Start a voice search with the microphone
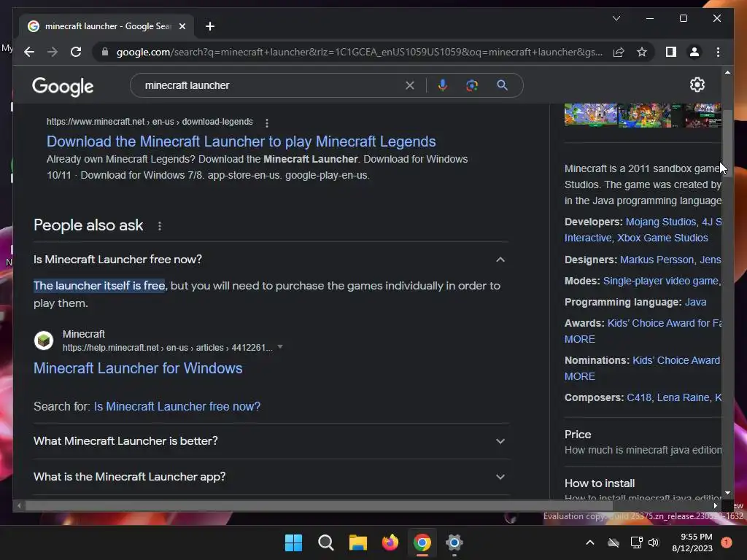Screen dimensions: 747x560 point(443,85)
